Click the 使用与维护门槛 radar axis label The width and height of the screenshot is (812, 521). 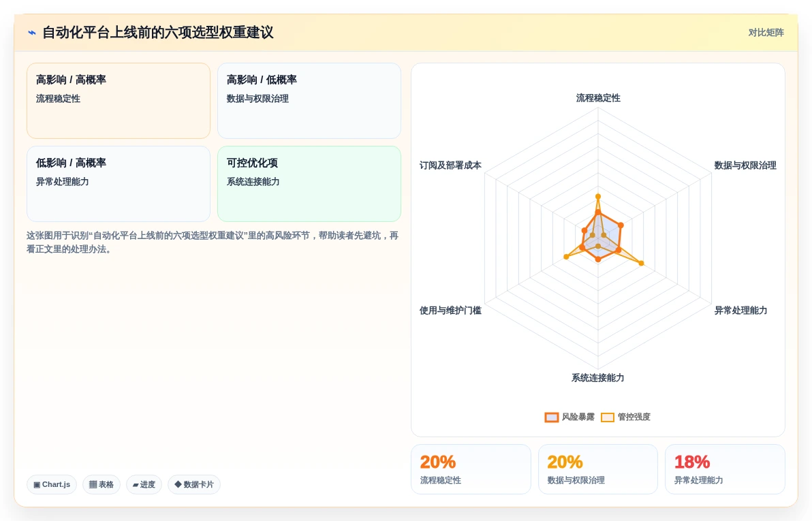click(450, 311)
